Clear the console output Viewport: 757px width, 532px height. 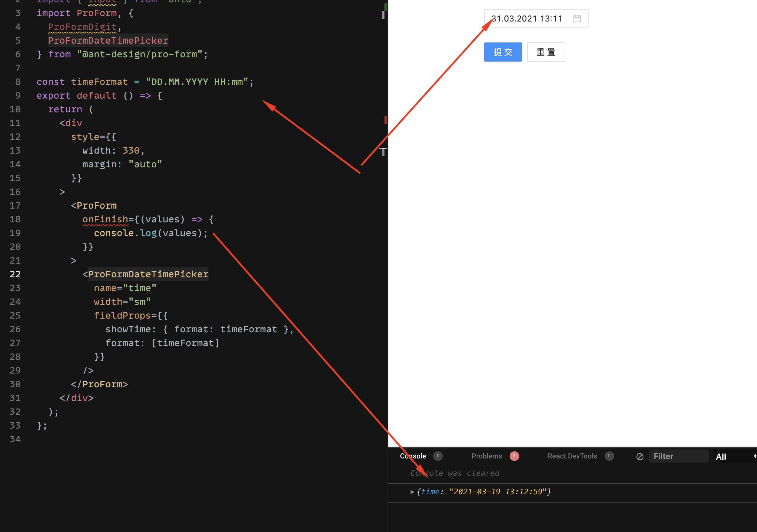tap(640, 457)
